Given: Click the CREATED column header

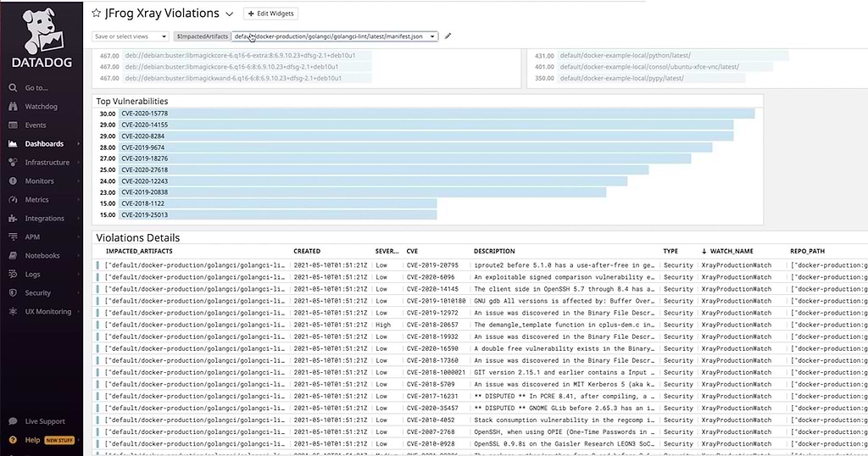Looking at the screenshot, I should coord(307,251).
